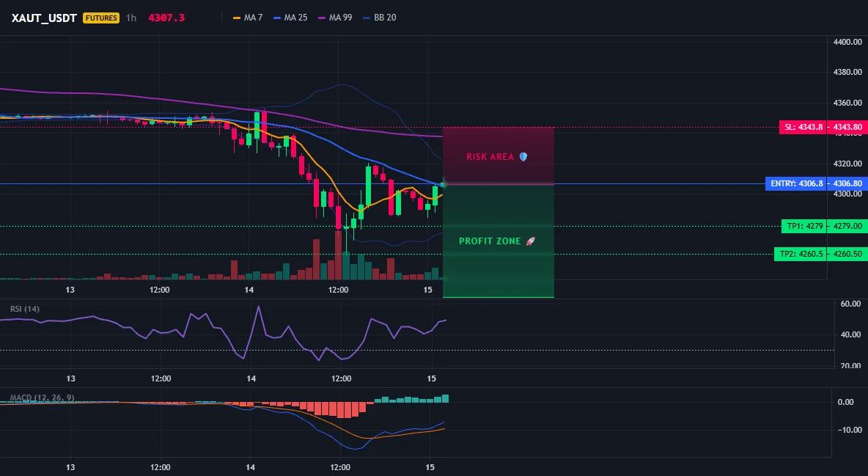Image resolution: width=868 pixels, height=476 pixels.
Task: Click date 15 on MACD time axis
Action: pyautogui.click(x=429, y=467)
